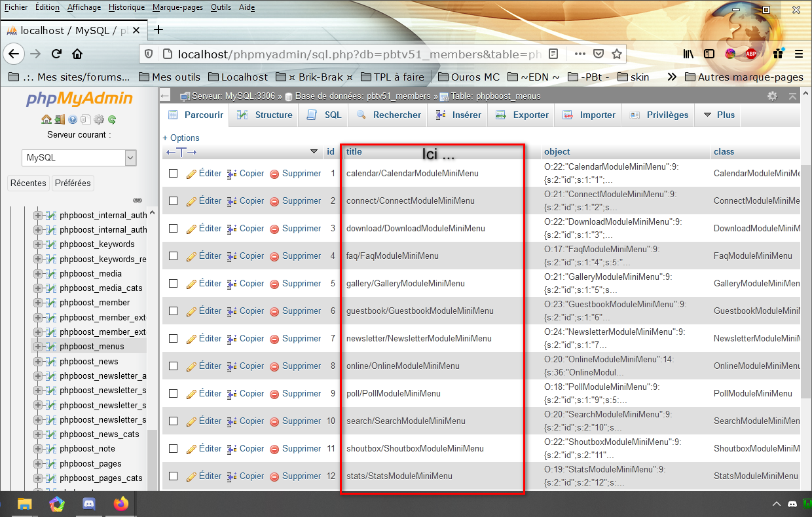Click the Préférées button
This screenshot has width=812, height=517.
73,183
